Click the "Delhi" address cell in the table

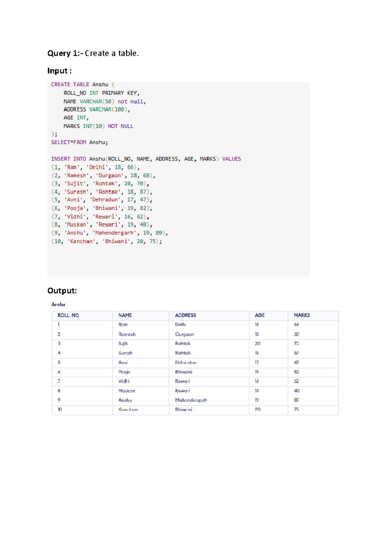[181, 325]
